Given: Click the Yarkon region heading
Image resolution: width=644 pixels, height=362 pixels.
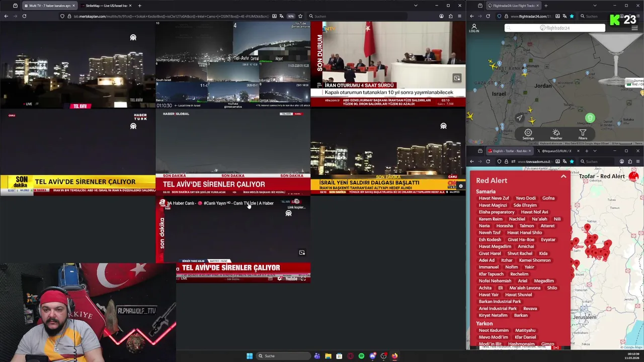Looking at the screenshot, I should point(484,323).
